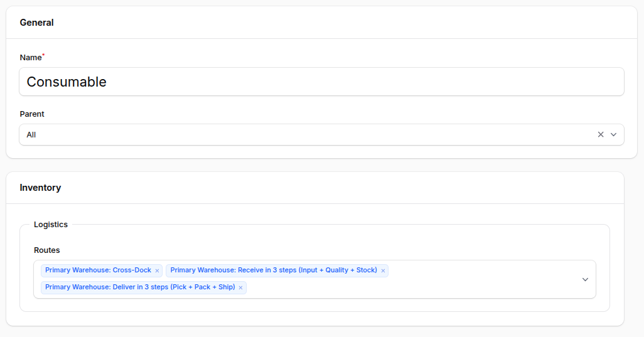Screen dimensions: 644x337
Task: Click the empty area right of Deliver tag
Action: [x=377, y=288]
